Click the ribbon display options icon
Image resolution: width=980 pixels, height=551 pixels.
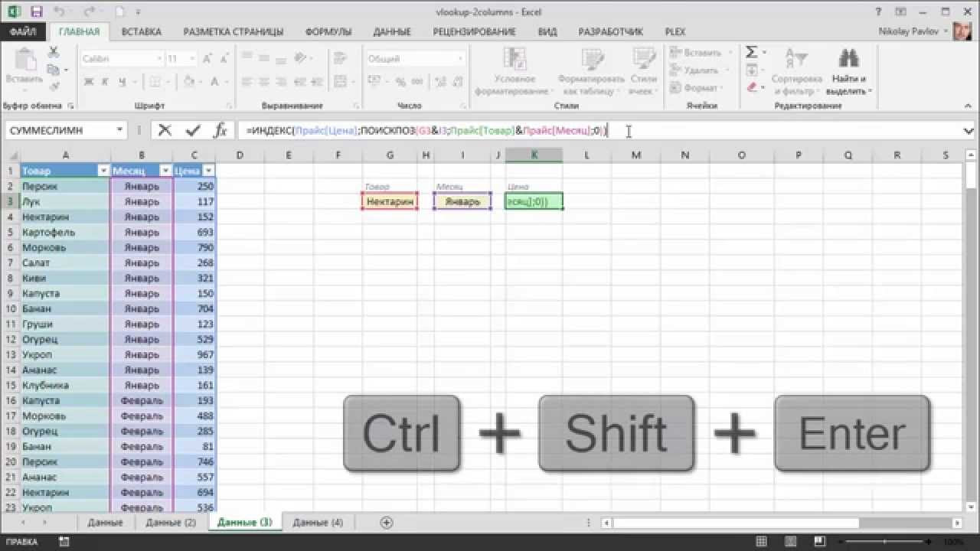click(902, 11)
